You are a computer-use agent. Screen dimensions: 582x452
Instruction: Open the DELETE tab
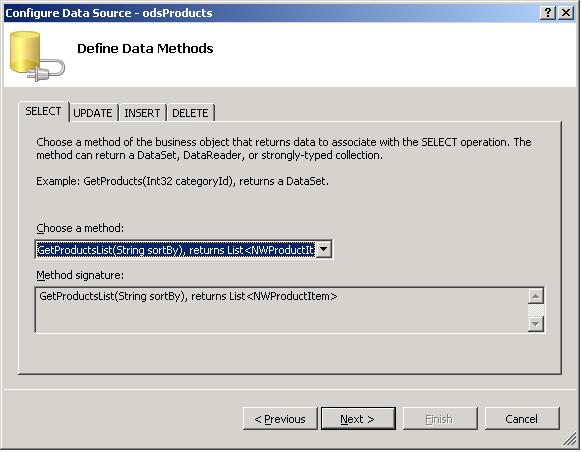click(x=190, y=113)
